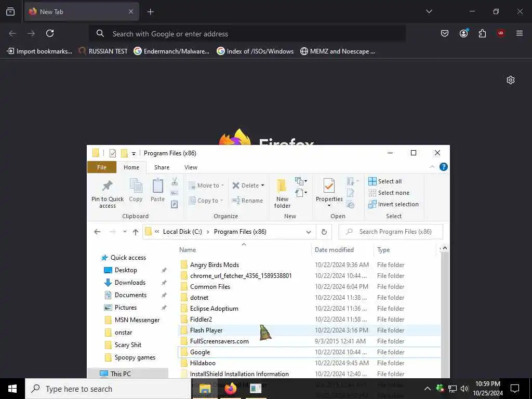Click Firefox icon in taskbar
The height and width of the screenshot is (399, 532).
pyautogui.click(x=230, y=389)
